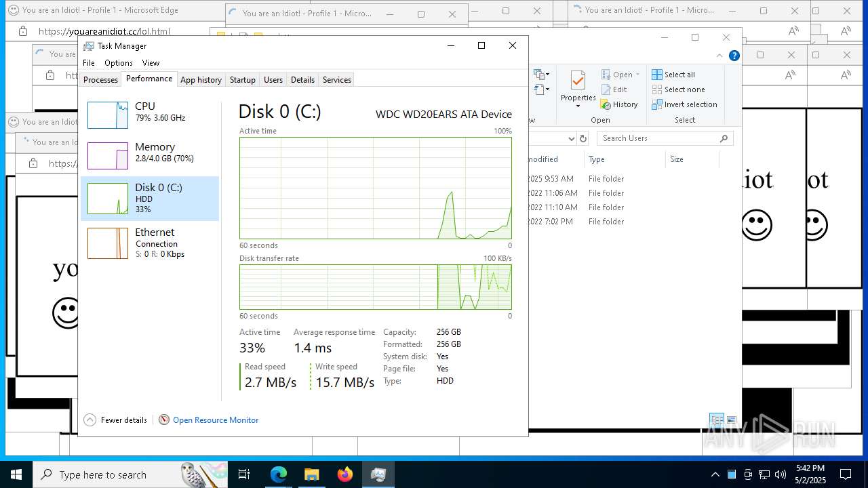The height and width of the screenshot is (488, 868).
Task: Click Select none in File Explorer
Action: pos(678,89)
